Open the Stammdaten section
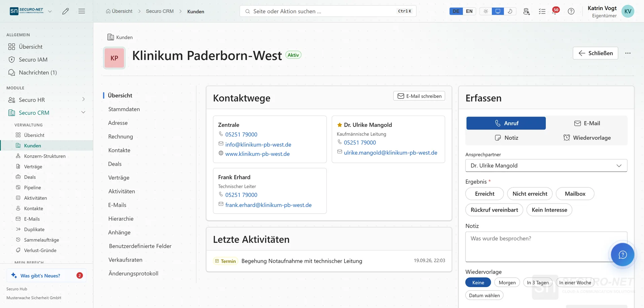Screen dimensions: 644x308 pyautogui.click(x=124, y=109)
